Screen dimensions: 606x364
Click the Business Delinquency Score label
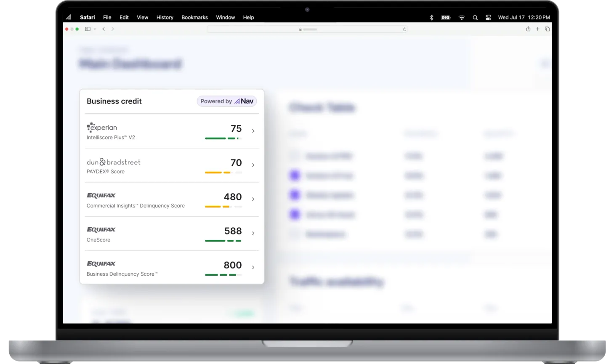(122, 274)
